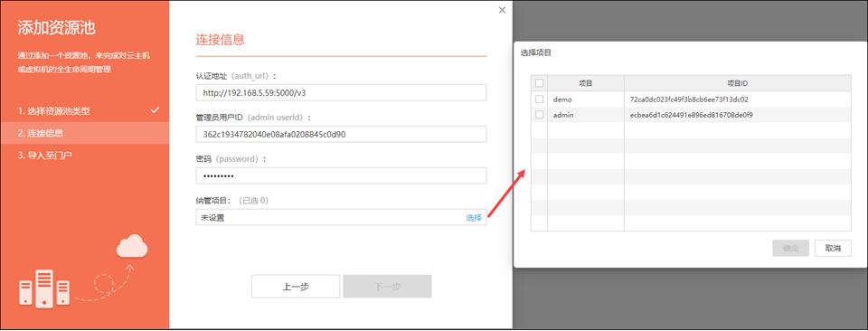
Task: Focus the auth_url address input field
Action: pos(341,92)
